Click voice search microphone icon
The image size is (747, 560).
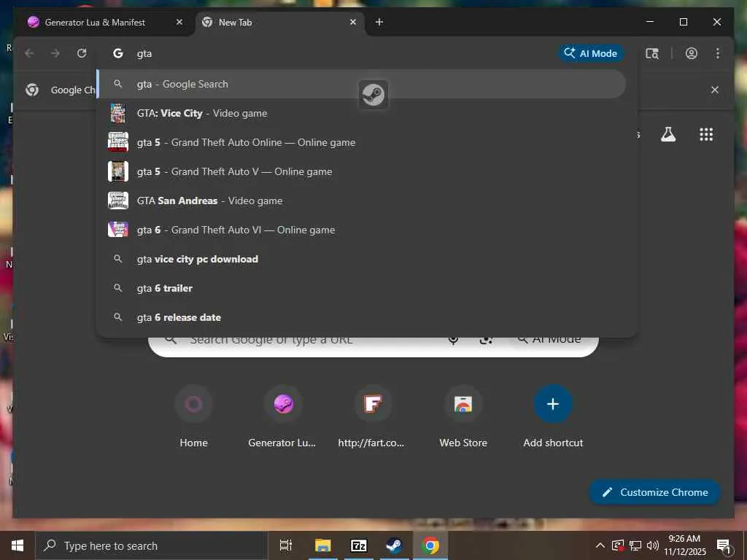(x=453, y=340)
